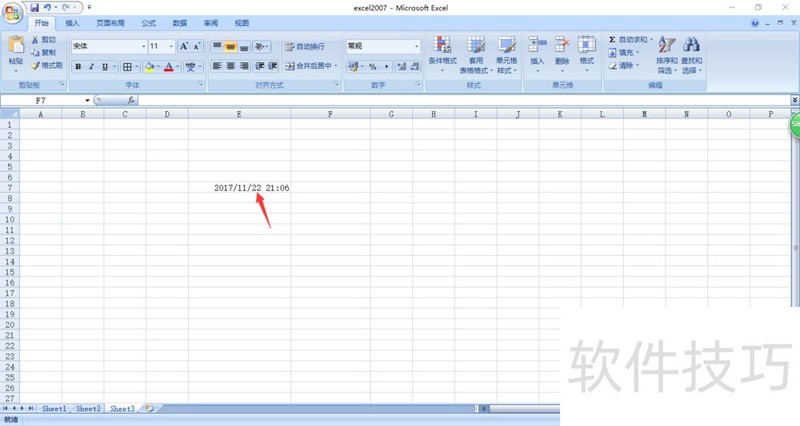This screenshot has height=426, width=800.
Task: Click the fx insert function icon
Action: point(131,101)
